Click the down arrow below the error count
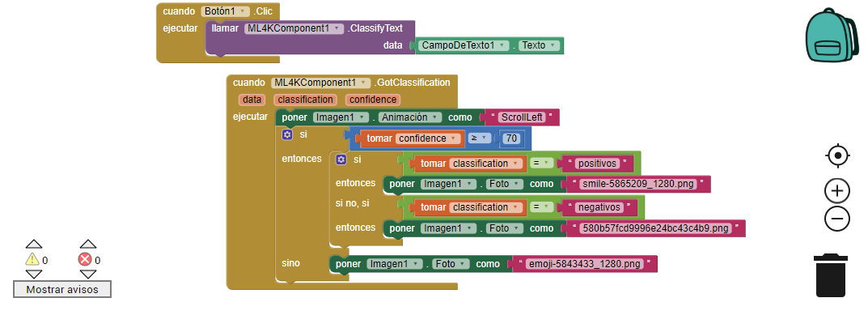This screenshot has height=315, width=868. 88,275
